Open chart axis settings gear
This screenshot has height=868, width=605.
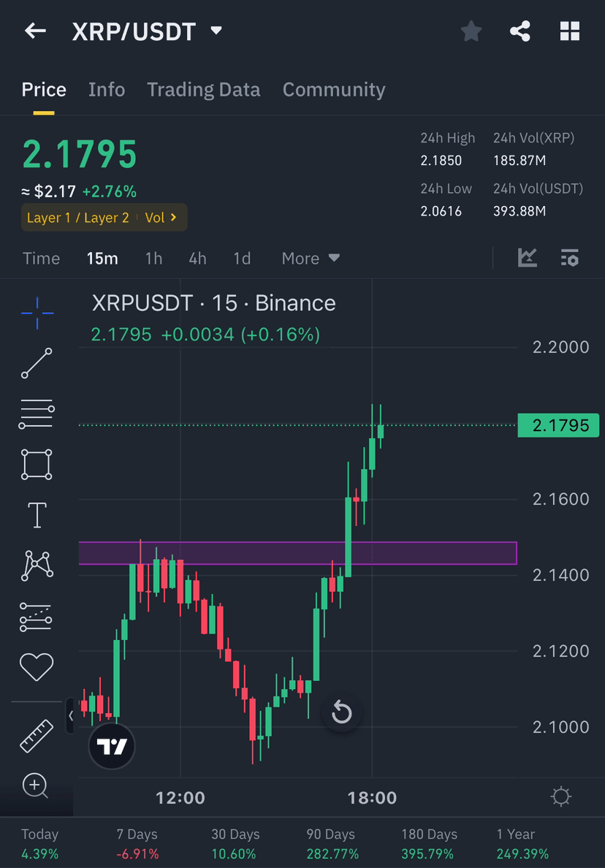(560, 797)
